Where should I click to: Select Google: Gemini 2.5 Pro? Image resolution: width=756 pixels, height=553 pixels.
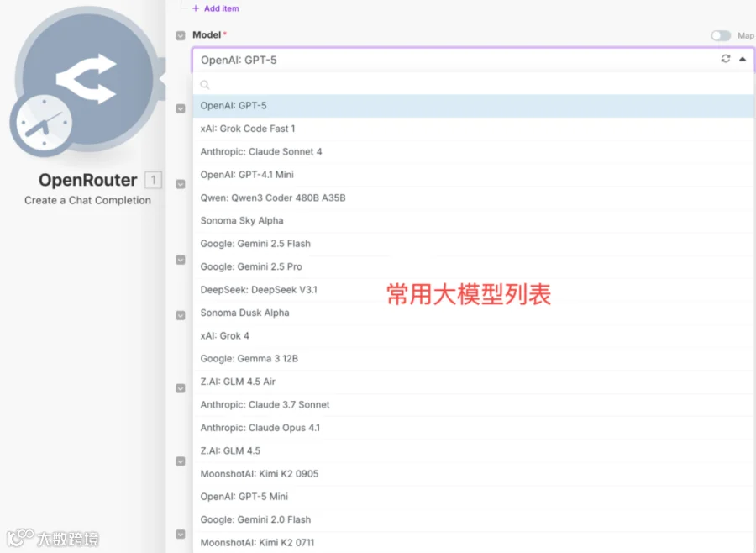tap(473, 267)
